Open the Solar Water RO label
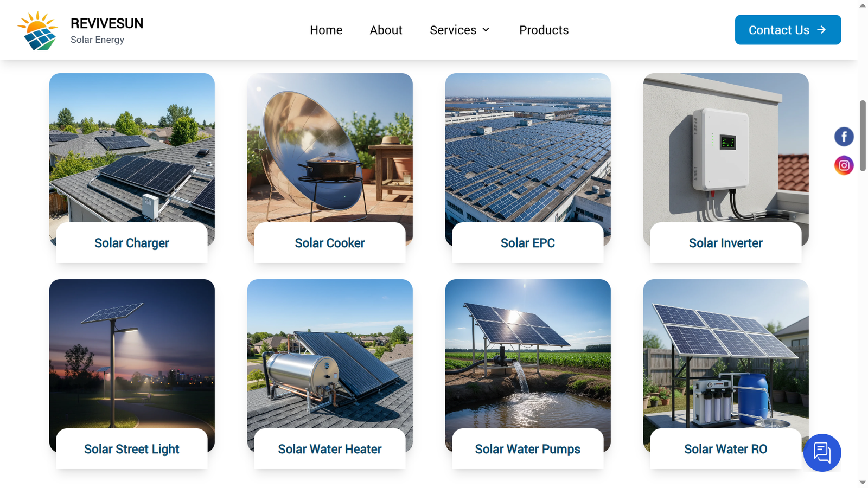Image resolution: width=868 pixels, height=488 pixels. click(725, 449)
